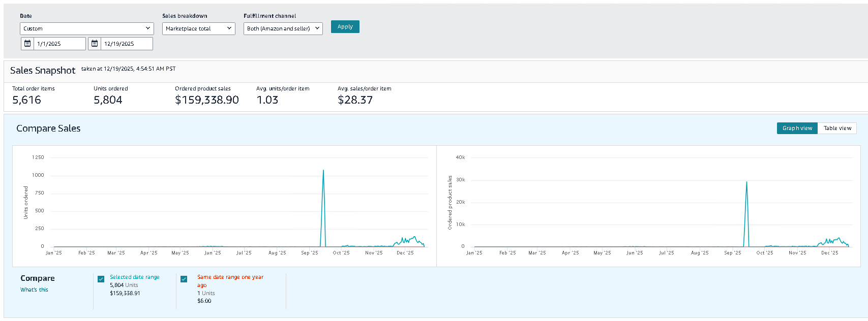Screen dimensions: 868x321
Task: Toggle Same date range one year ago checkbox
Action: [x=184, y=279]
